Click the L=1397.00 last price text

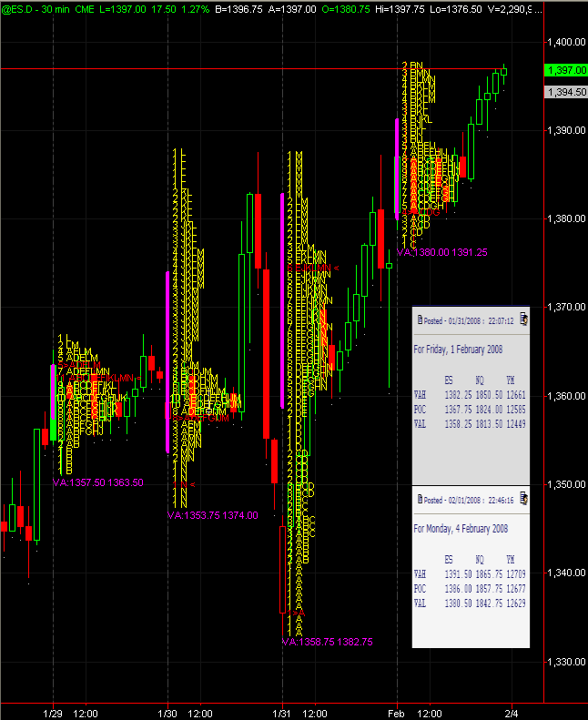120,9
